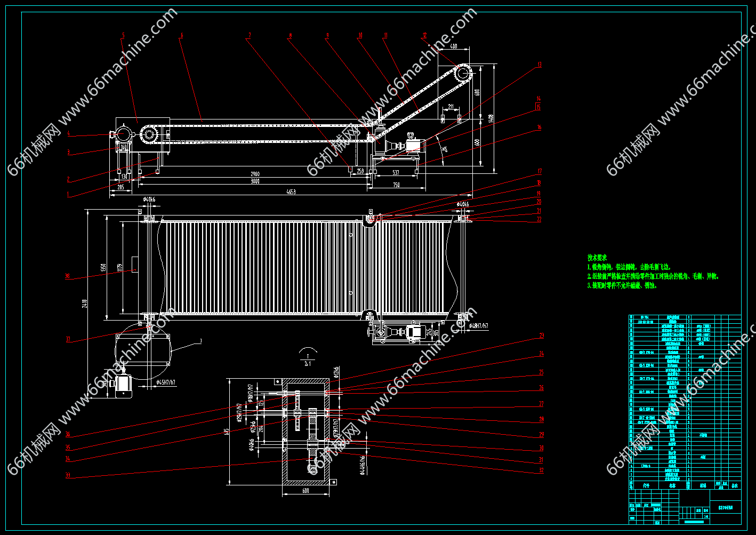This screenshot has height=535, width=756.
Task: Select part balloon number 23
Action: [541, 336]
